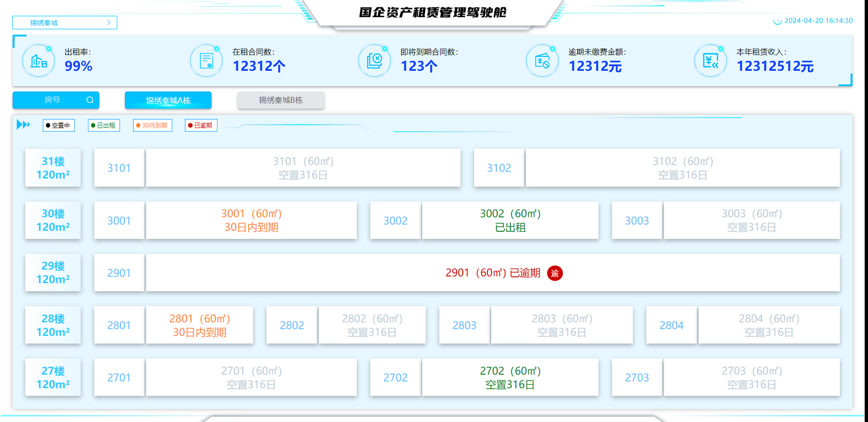Viewport: 868px width, 422px height.
Task: Click the active contracts document icon
Action: (x=207, y=61)
